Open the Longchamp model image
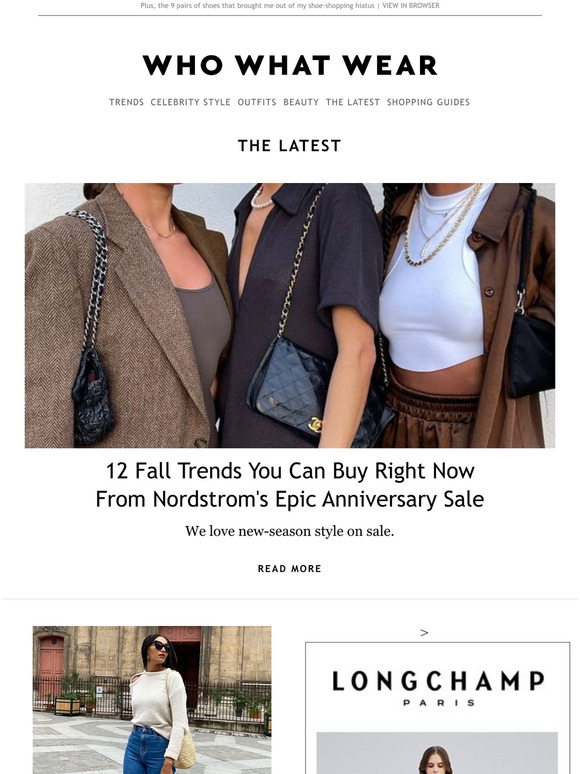 point(437,753)
